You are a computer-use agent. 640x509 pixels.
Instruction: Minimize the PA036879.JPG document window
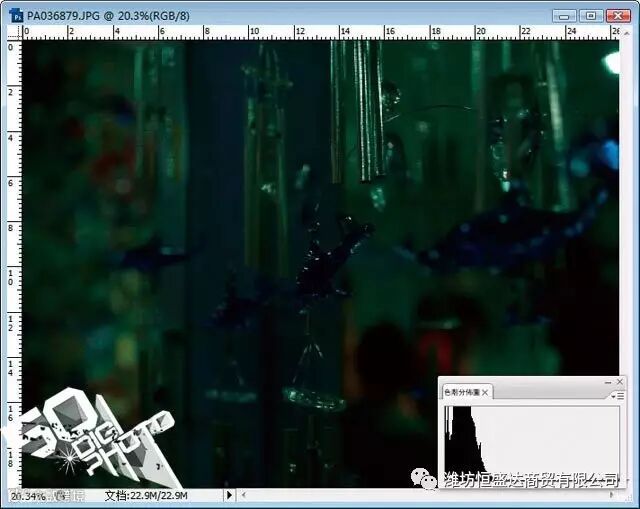coord(564,16)
